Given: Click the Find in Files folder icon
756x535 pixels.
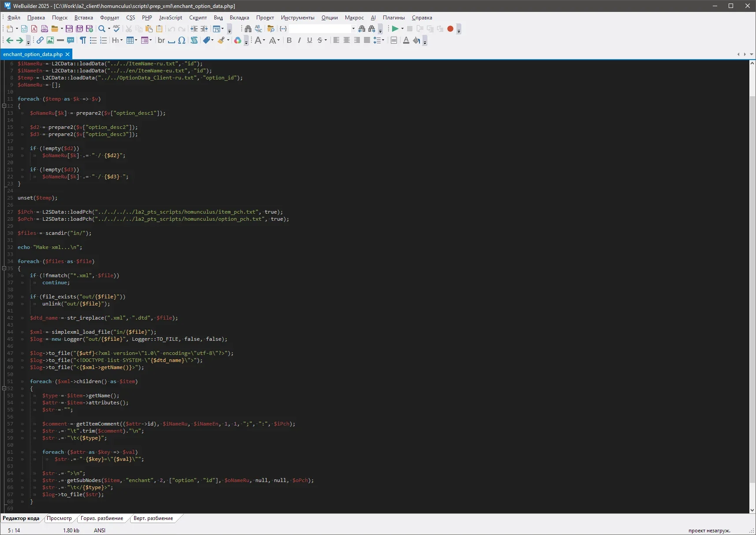Looking at the screenshot, I should pos(271,29).
